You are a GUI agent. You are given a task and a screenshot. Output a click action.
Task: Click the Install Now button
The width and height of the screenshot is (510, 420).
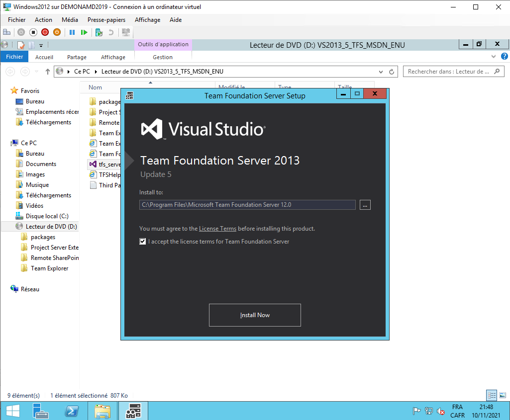pyautogui.click(x=255, y=315)
